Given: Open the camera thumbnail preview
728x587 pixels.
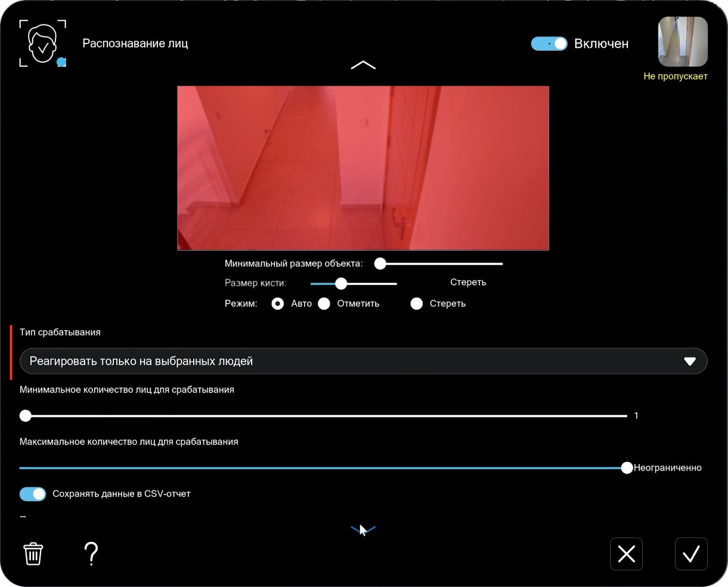Looking at the screenshot, I should [x=683, y=41].
